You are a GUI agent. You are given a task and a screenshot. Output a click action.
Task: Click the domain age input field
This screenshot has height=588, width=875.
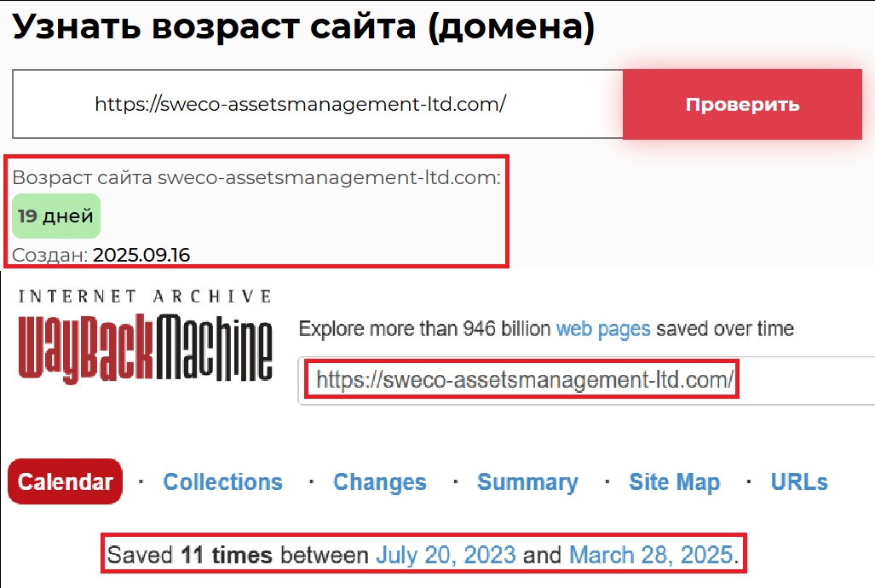point(315,104)
